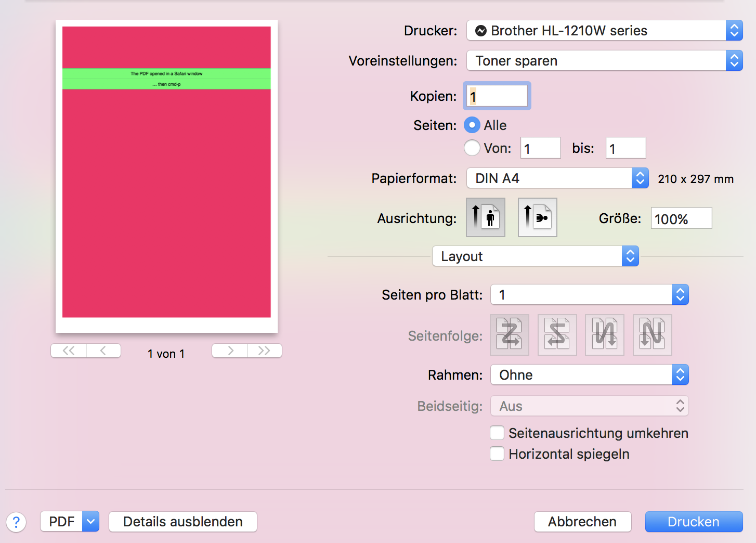
Task: Select landscape orientation
Action: [x=537, y=217]
